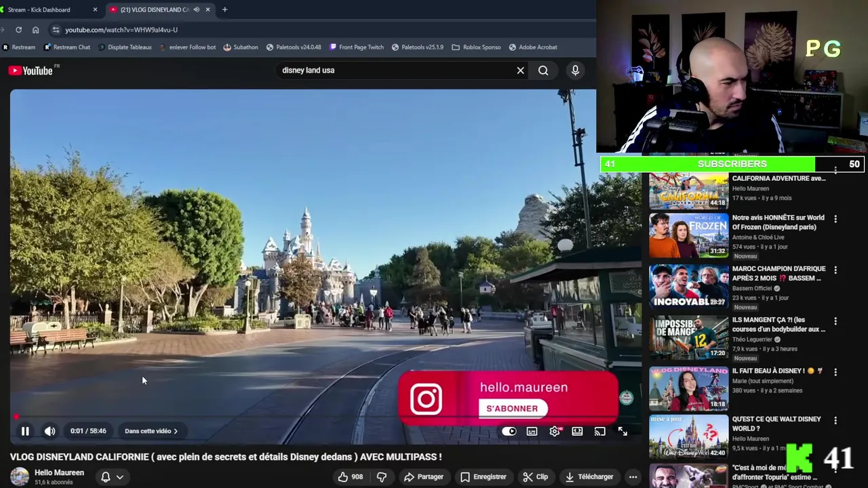This screenshot has height=488, width=868.
Task: Open a new browser tab with the plus
Action: pos(224,9)
